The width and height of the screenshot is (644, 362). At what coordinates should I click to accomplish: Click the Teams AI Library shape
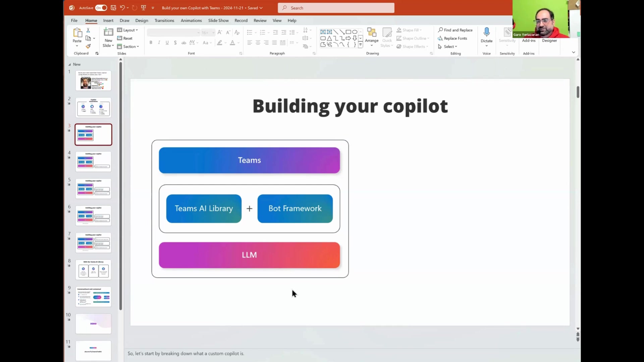[x=204, y=208]
